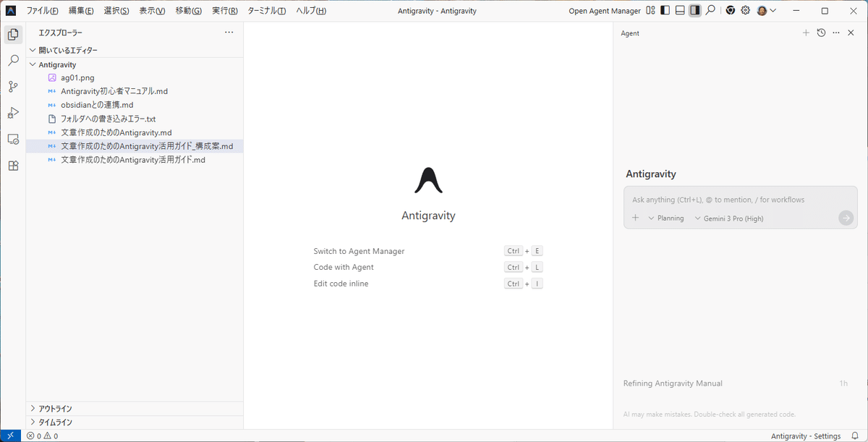The image size is (868, 442).
Task: Open the Planning mode dropdown
Action: point(666,218)
